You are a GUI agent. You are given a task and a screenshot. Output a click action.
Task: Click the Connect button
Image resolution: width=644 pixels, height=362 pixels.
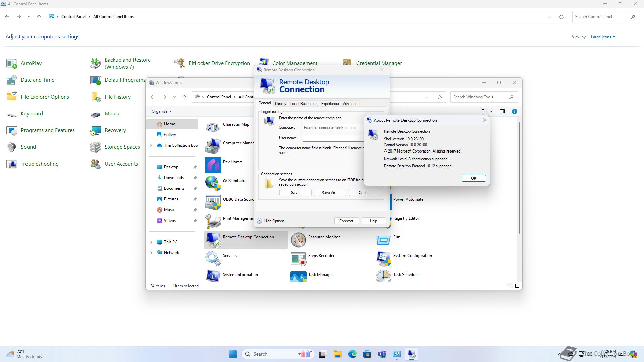click(346, 221)
